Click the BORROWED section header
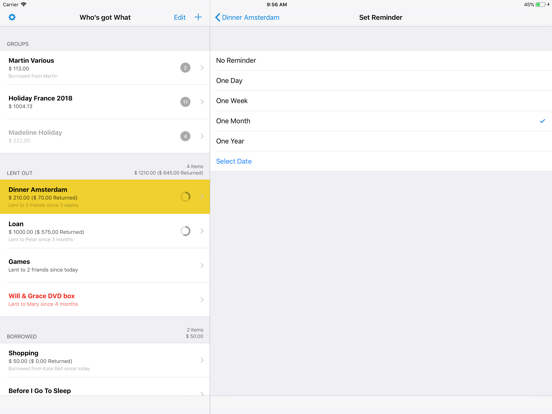552x414 pixels. (x=22, y=337)
